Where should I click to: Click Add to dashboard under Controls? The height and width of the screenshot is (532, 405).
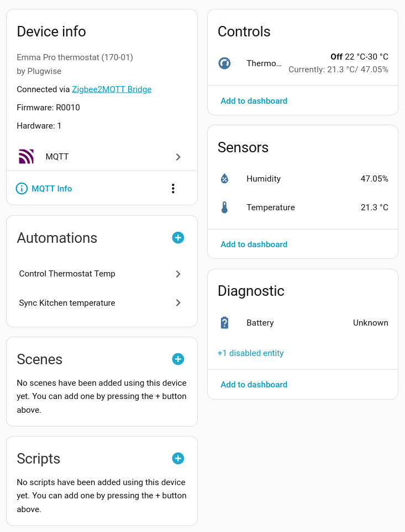tap(254, 101)
